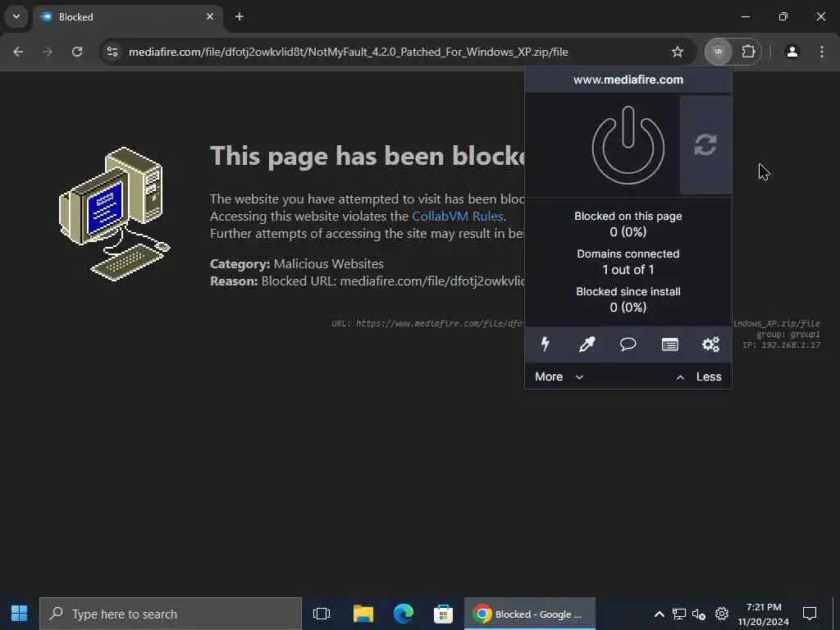Open the clock and date flyout
Screen dimensions: 840x630
(x=764, y=614)
